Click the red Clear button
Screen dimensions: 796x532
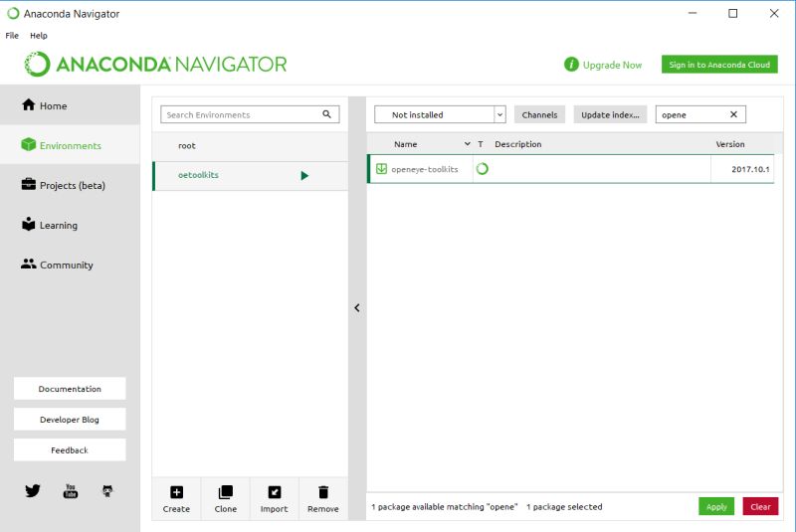click(x=760, y=506)
